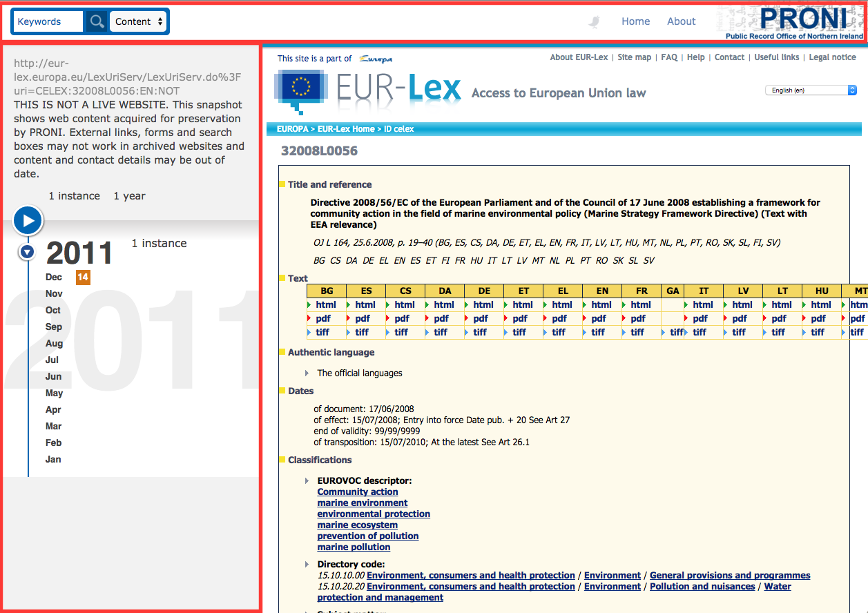The width and height of the screenshot is (868, 613).
Task: Open the About page link
Action: coord(681,21)
